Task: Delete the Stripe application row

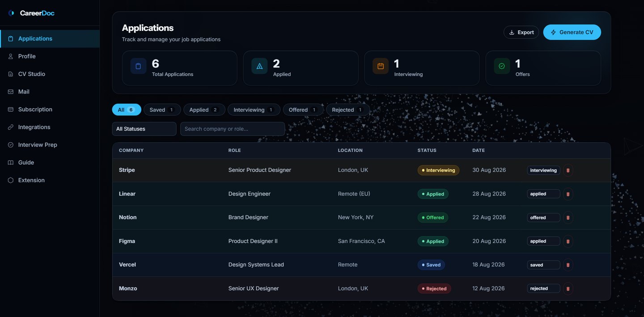Action: (x=568, y=170)
